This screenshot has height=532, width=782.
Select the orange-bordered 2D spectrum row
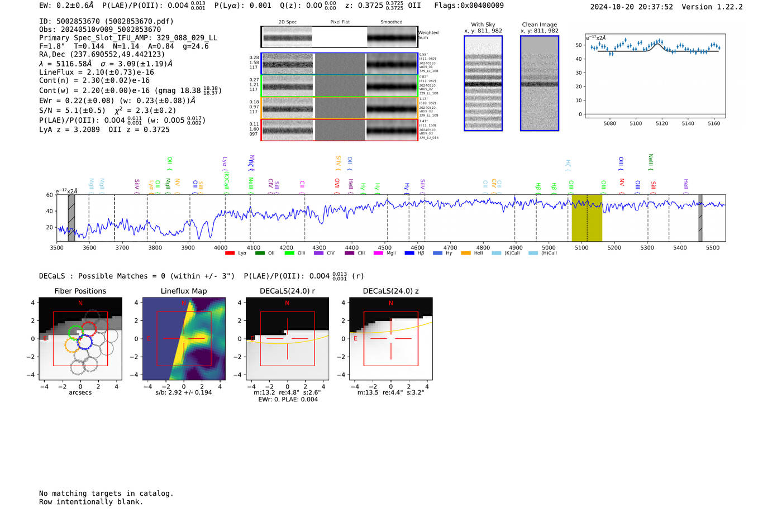[x=339, y=108]
